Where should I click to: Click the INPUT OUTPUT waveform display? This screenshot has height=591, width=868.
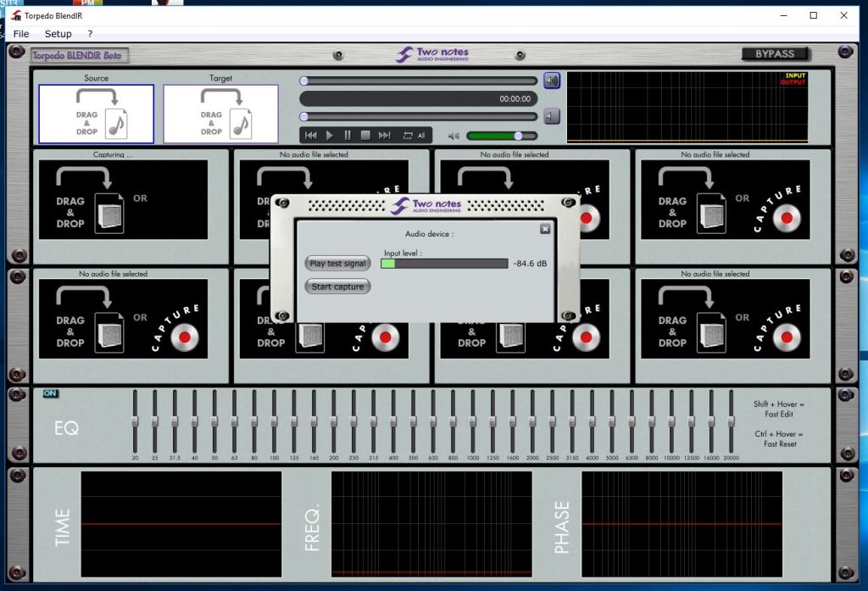tap(687, 107)
